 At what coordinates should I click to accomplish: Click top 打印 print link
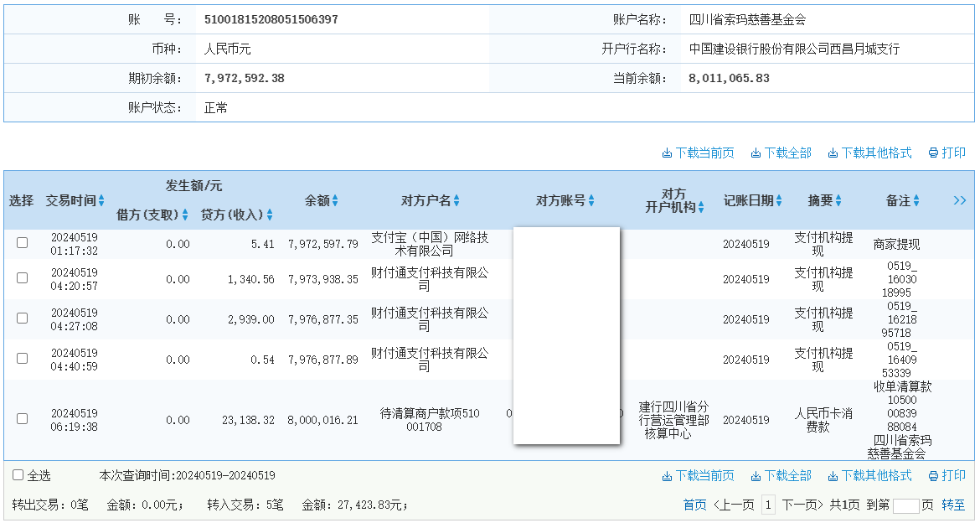pos(946,153)
